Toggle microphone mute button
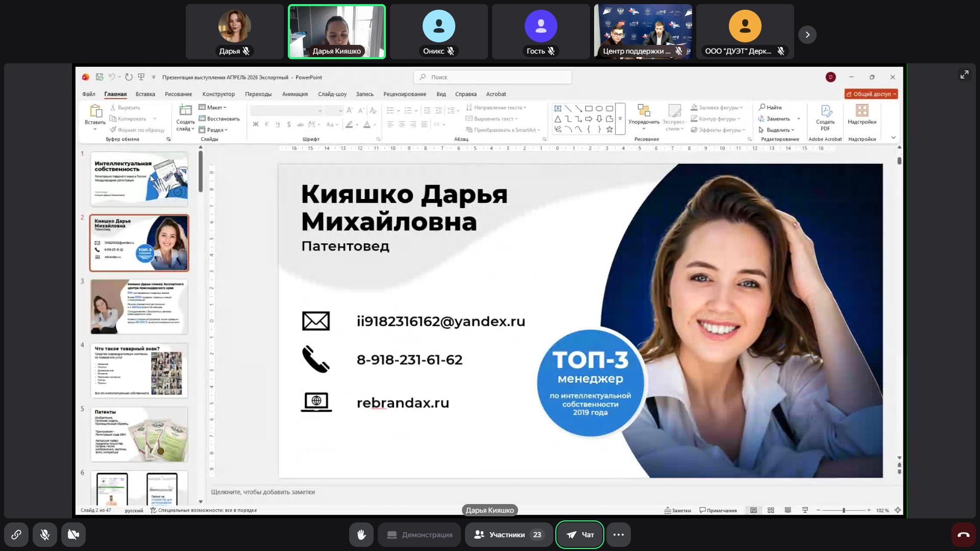 coord(45,535)
